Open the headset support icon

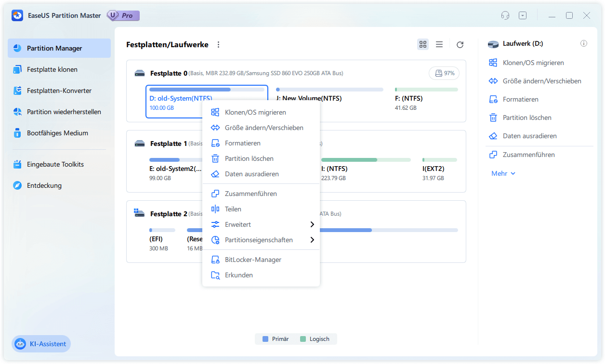coord(505,15)
